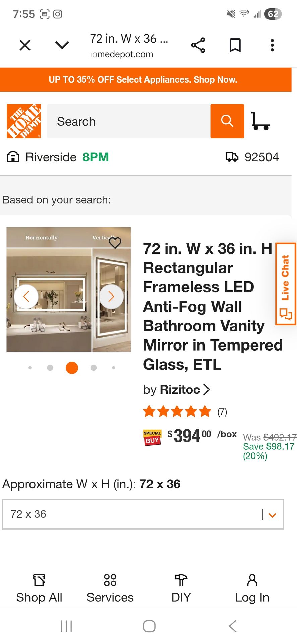Screen dimensions: 297x644
Task: Share this page via share icon
Action: [198, 45]
